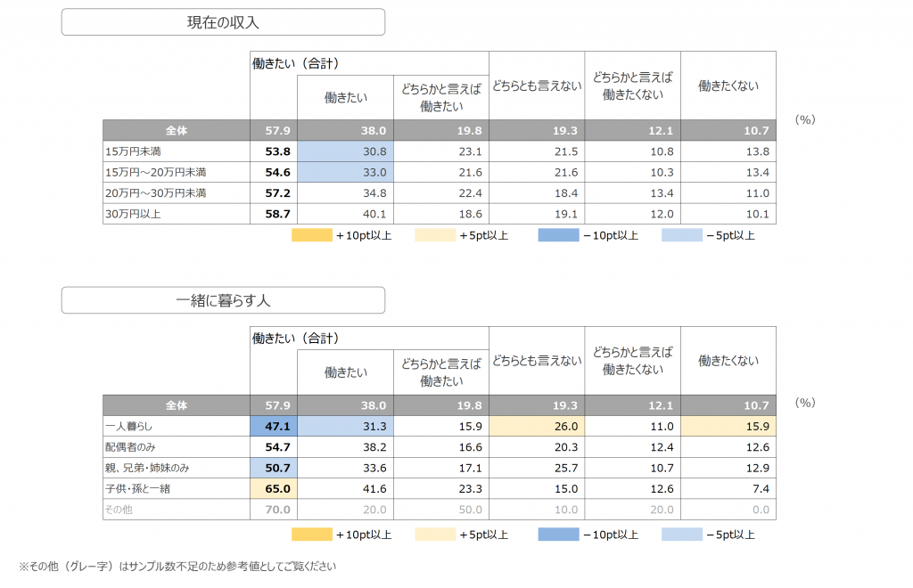The height and width of the screenshot is (588, 913).
Task: Click the 13.8 value cell
Action: [728, 151]
